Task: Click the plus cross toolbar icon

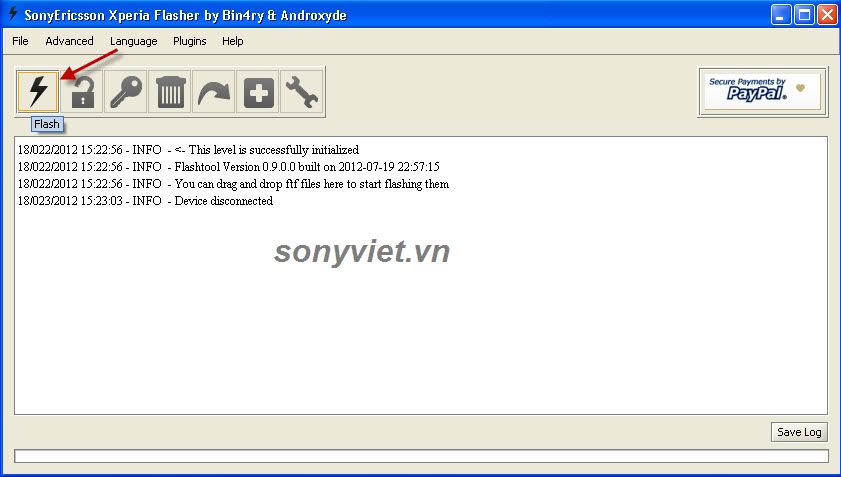Action: (258, 92)
